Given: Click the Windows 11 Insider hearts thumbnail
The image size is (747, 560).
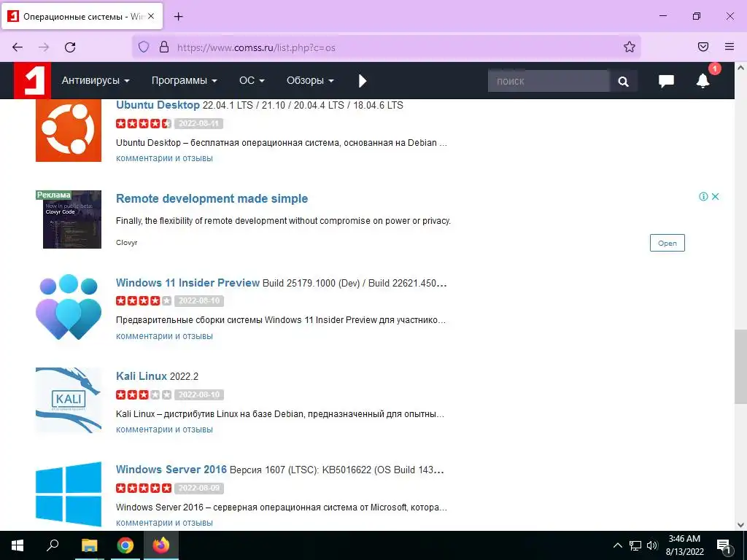Looking at the screenshot, I should 69,307.
